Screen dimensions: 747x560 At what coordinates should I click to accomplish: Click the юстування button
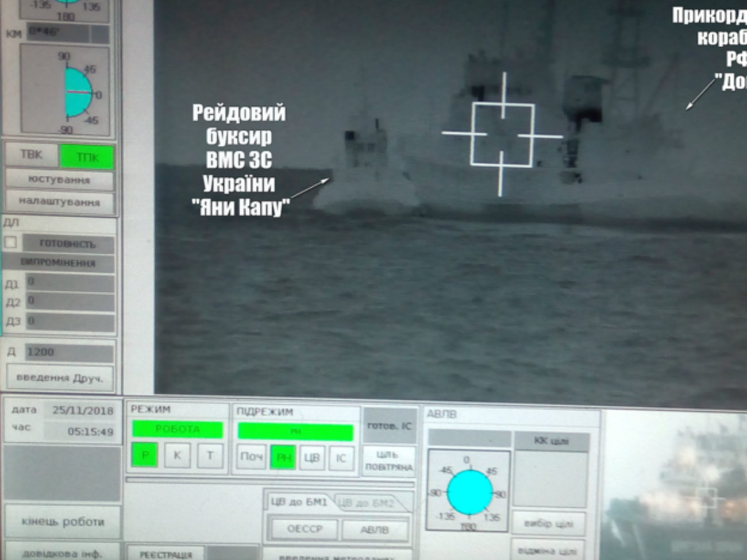point(59,180)
